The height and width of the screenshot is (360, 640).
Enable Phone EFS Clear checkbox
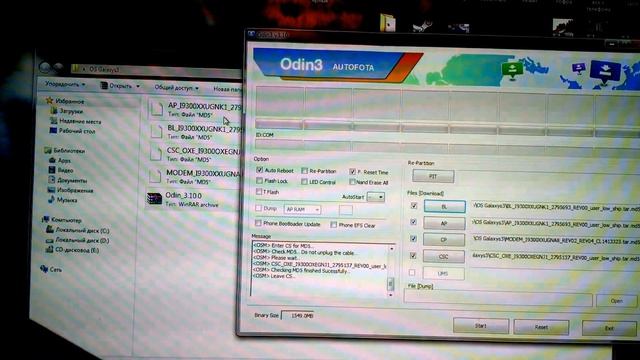click(x=333, y=225)
